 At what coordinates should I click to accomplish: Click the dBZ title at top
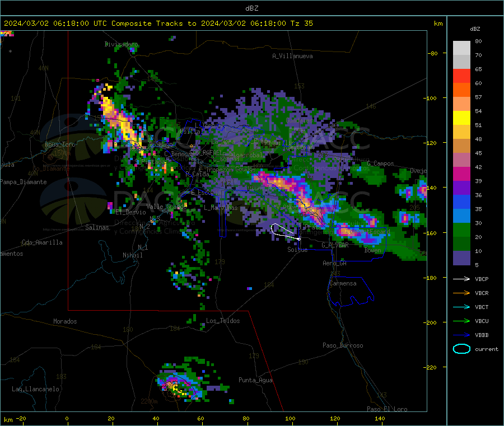click(251, 8)
